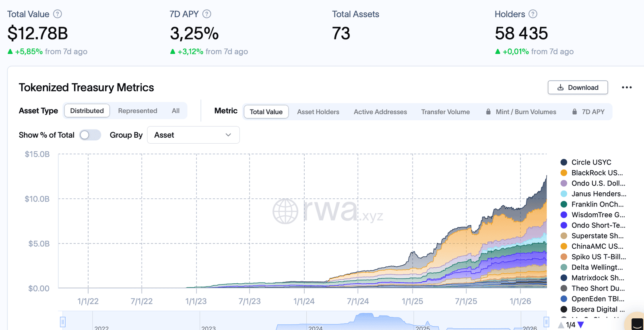Open the 7D APY help tooltip
Viewport: 644px width, 330px height.
click(x=206, y=14)
